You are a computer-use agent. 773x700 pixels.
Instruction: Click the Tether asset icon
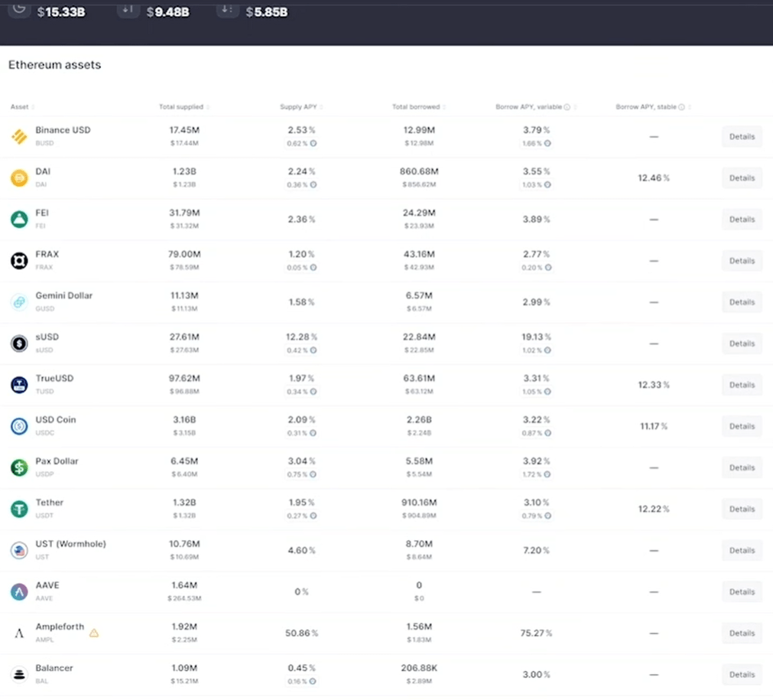tap(19, 509)
